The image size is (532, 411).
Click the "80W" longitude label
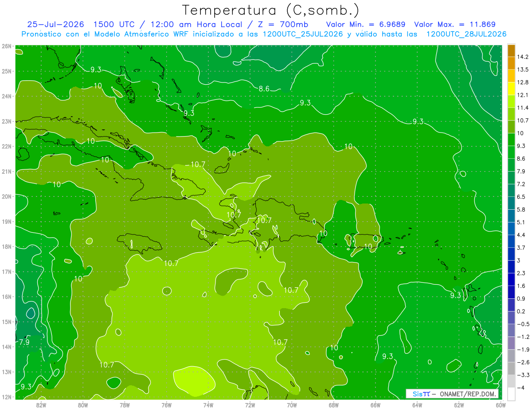pos(83,404)
